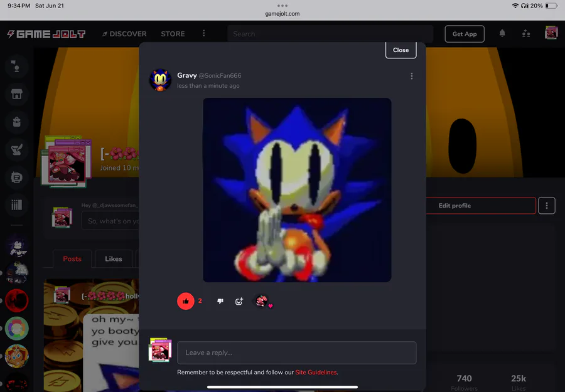Click the Get App button
Image resolution: width=565 pixels, height=392 pixels.
coord(465,34)
